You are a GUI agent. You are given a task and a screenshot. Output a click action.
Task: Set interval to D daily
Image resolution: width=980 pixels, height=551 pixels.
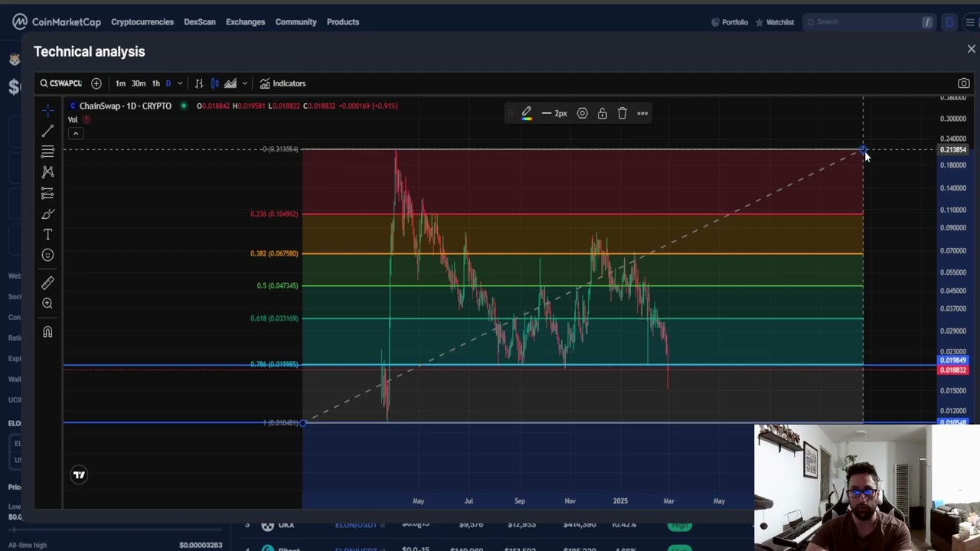coord(168,83)
